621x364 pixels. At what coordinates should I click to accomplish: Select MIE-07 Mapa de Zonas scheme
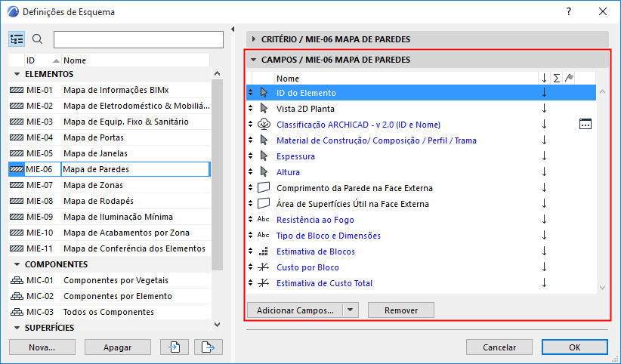(110, 185)
